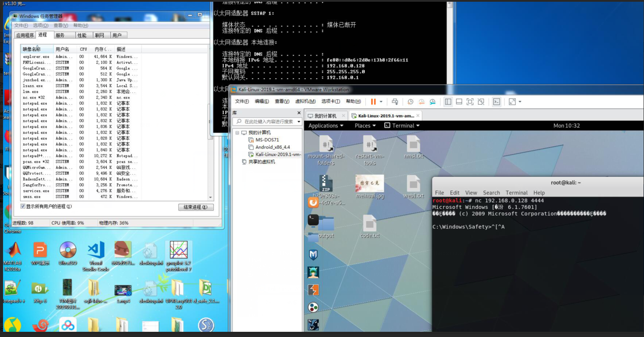The width and height of the screenshot is (644, 337).
Task: Open 选项(O) menu in Task Manager
Action: click(40, 25)
